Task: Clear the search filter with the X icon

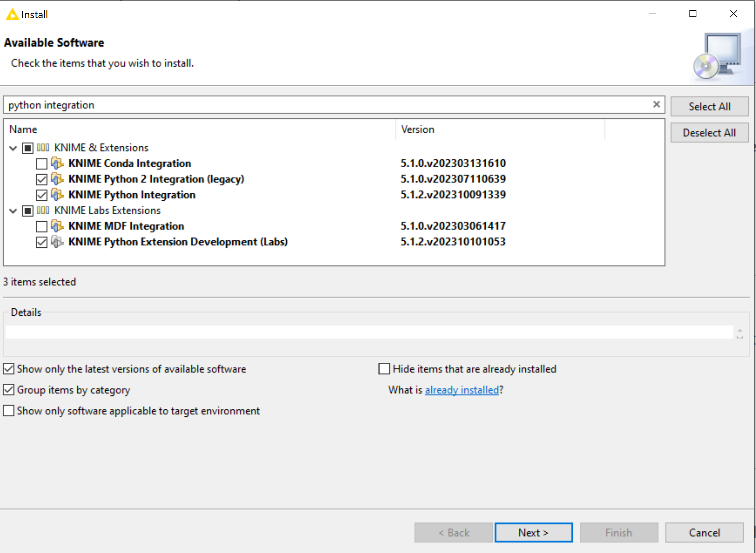Action: (x=656, y=104)
